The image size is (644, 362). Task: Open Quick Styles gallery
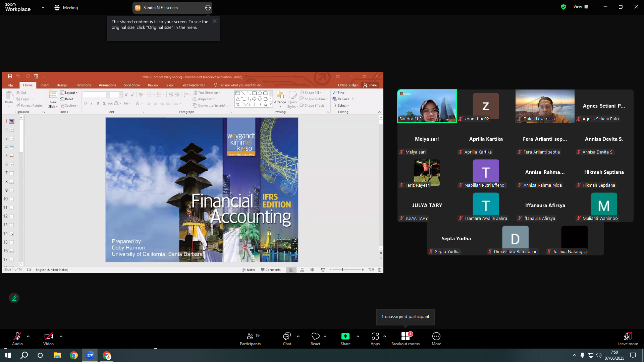click(293, 100)
